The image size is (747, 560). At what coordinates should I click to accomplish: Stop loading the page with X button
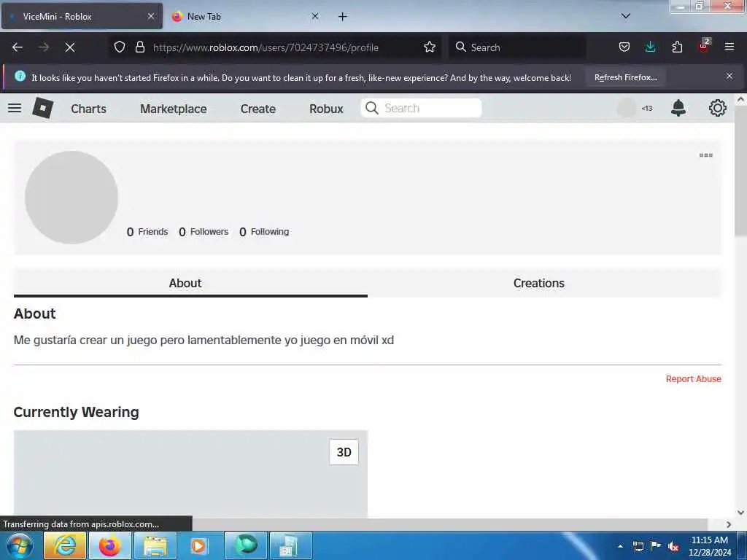click(70, 47)
